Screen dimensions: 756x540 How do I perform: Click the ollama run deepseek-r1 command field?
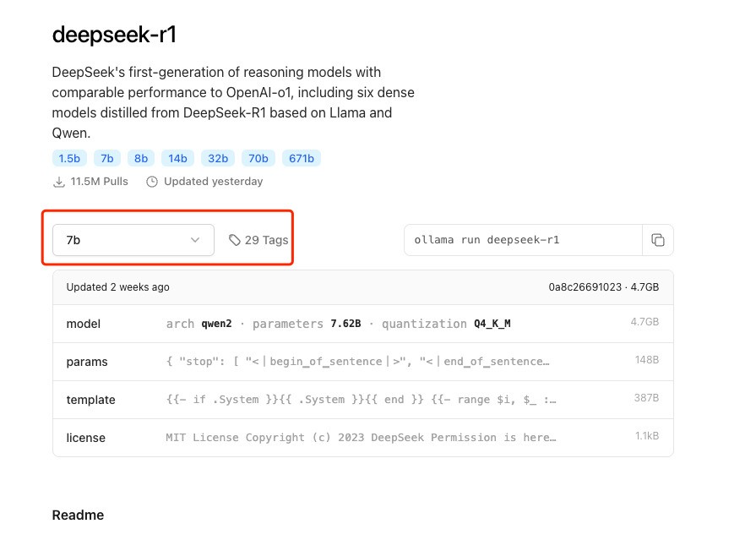click(523, 240)
